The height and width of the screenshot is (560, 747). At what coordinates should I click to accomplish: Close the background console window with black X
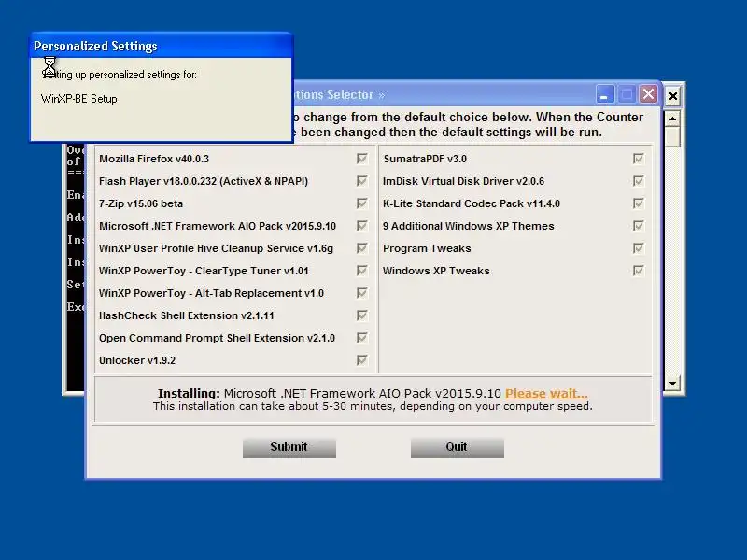click(672, 96)
